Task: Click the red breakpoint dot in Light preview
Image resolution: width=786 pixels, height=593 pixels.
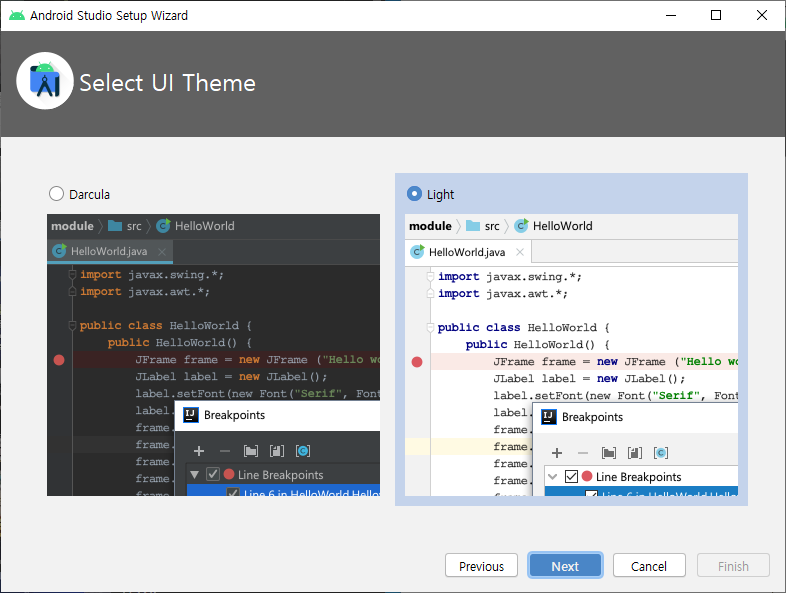Action: tap(417, 362)
